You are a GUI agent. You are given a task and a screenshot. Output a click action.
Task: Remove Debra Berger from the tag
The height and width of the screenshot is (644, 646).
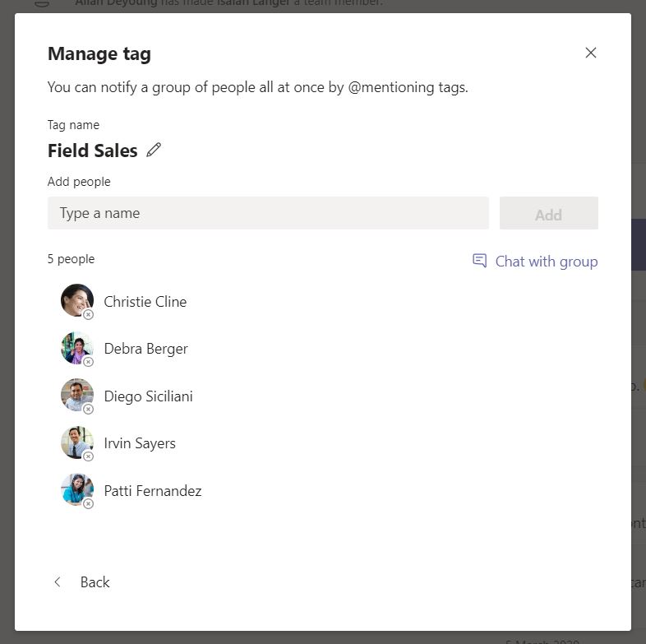point(89,362)
